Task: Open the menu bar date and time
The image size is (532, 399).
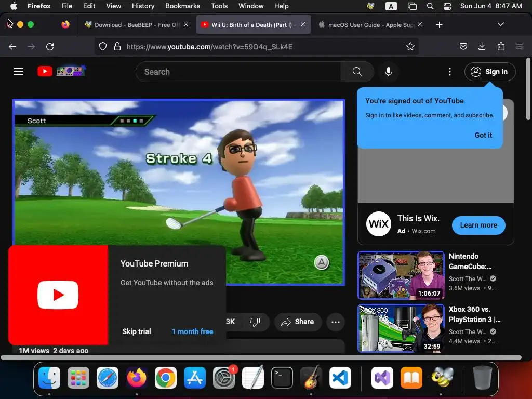Action: [x=490, y=6]
